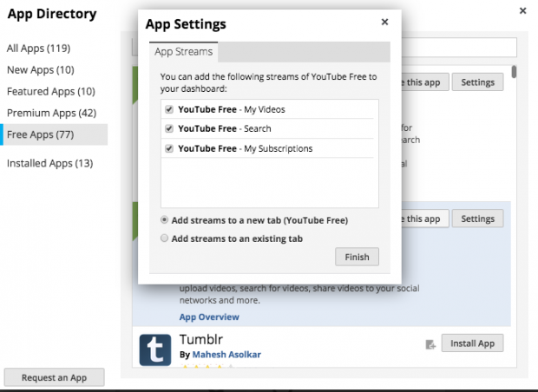Close the App Directory window
The width and height of the screenshot is (538, 392).
(522, 10)
